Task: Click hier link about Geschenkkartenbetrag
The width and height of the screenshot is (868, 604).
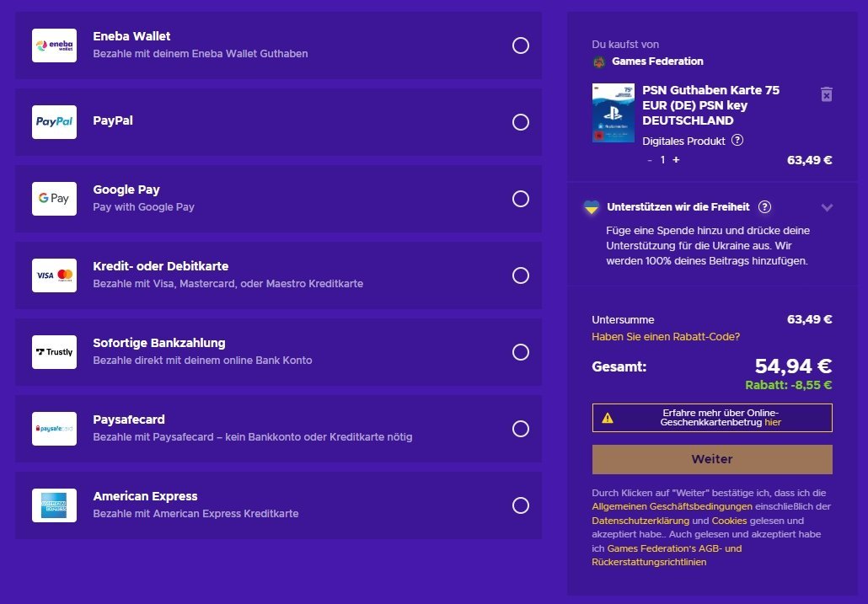Action: point(773,422)
